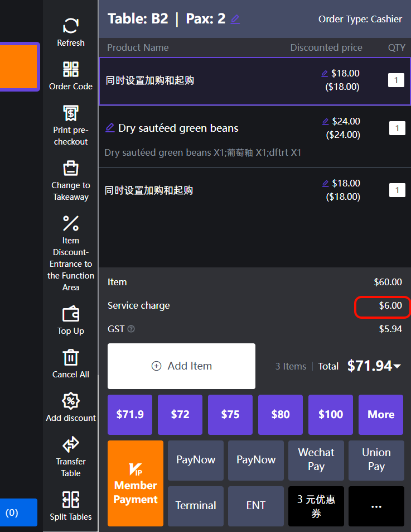Choose the $100 quick cash amount
Screen dimensions: 411x532
tap(330, 415)
